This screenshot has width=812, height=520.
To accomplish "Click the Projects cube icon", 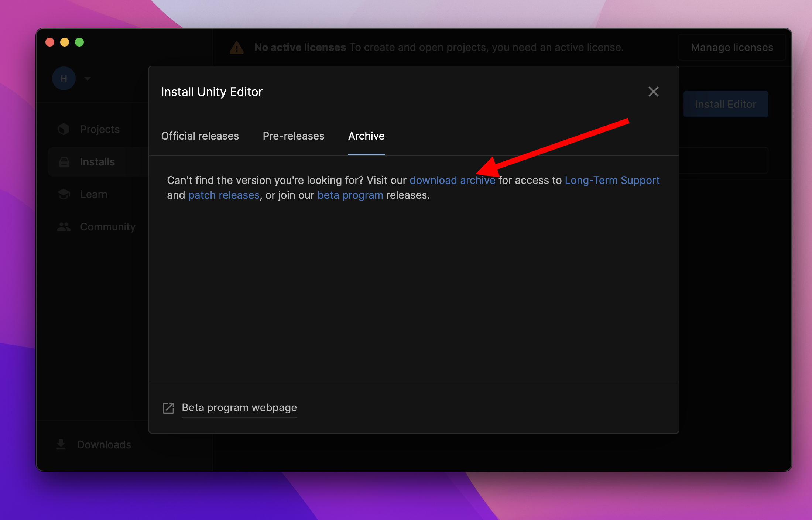I will click(64, 129).
